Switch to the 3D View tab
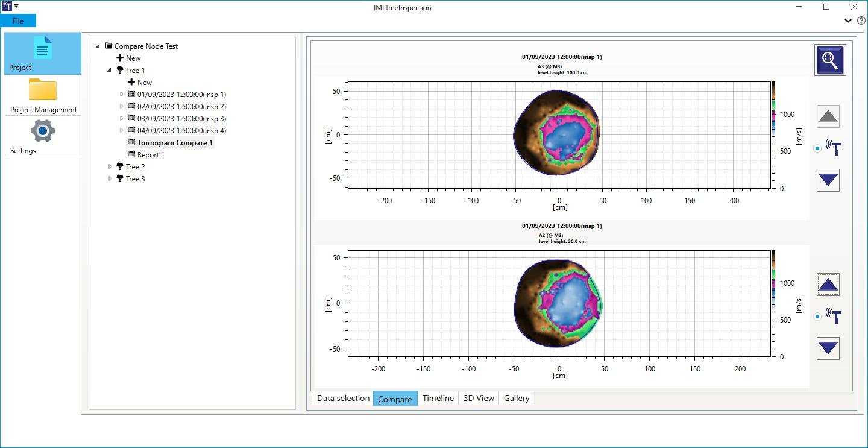This screenshot has height=448, width=868. point(478,399)
